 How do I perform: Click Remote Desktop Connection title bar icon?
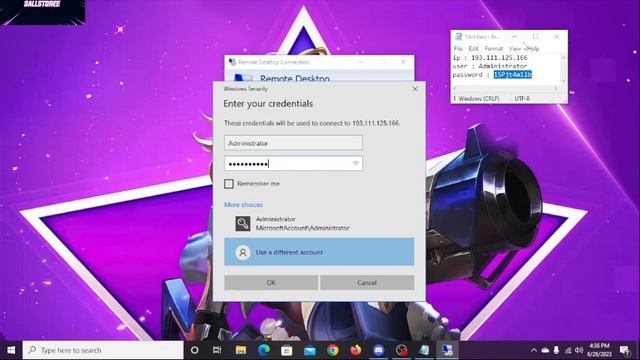(232, 62)
